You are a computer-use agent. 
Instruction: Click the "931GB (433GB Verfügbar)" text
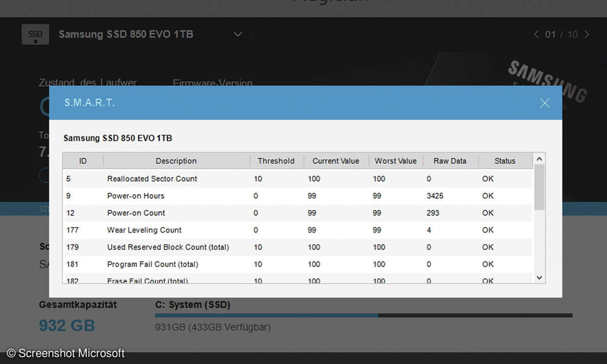[x=213, y=327]
